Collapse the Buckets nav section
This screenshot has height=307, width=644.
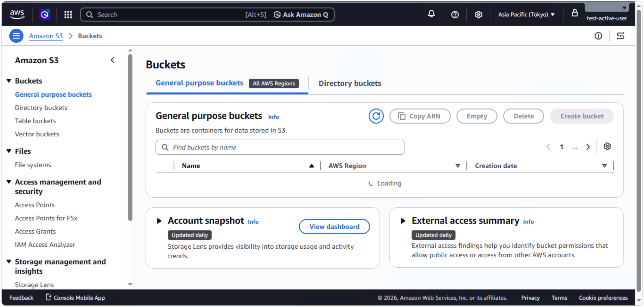click(x=9, y=81)
